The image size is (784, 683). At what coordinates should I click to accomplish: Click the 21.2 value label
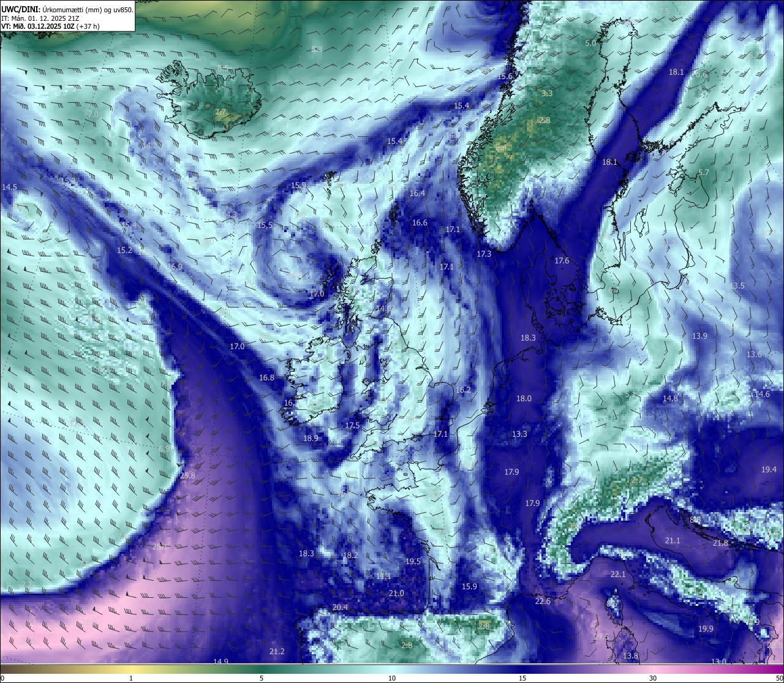[x=277, y=651]
